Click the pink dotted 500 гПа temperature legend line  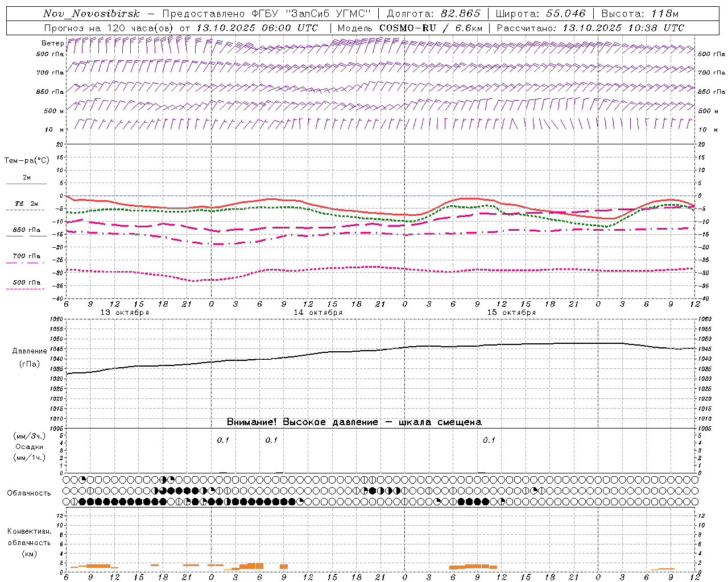(25, 289)
